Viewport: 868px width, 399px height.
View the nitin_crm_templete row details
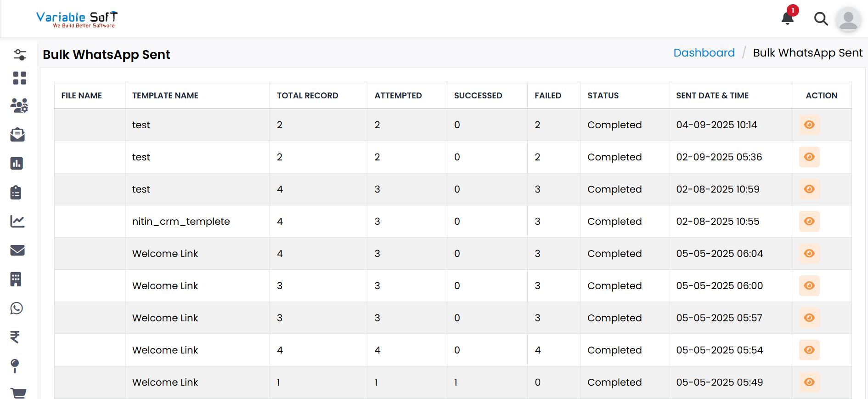click(x=809, y=222)
